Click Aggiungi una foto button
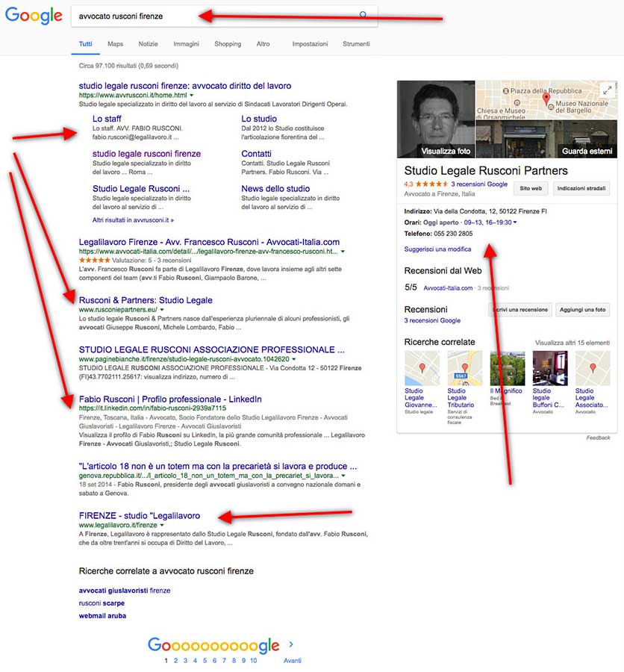This screenshot has width=624, height=672. click(x=582, y=309)
